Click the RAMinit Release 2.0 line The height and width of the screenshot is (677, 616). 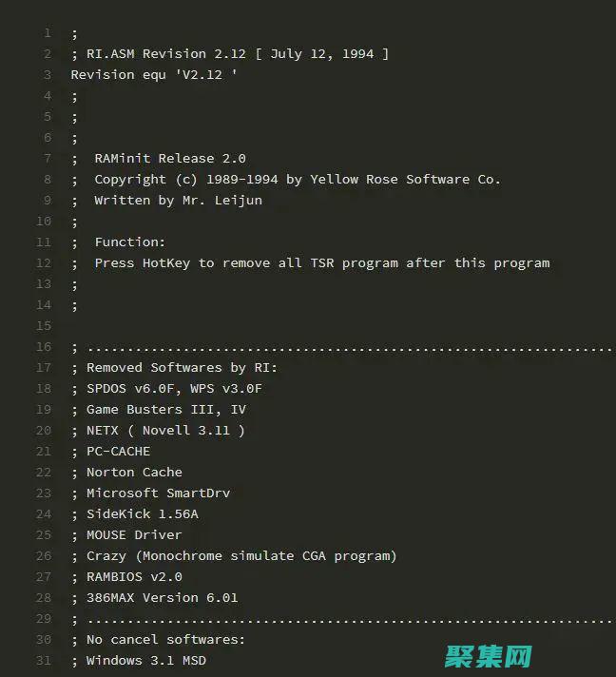click(x=169, y=158)
